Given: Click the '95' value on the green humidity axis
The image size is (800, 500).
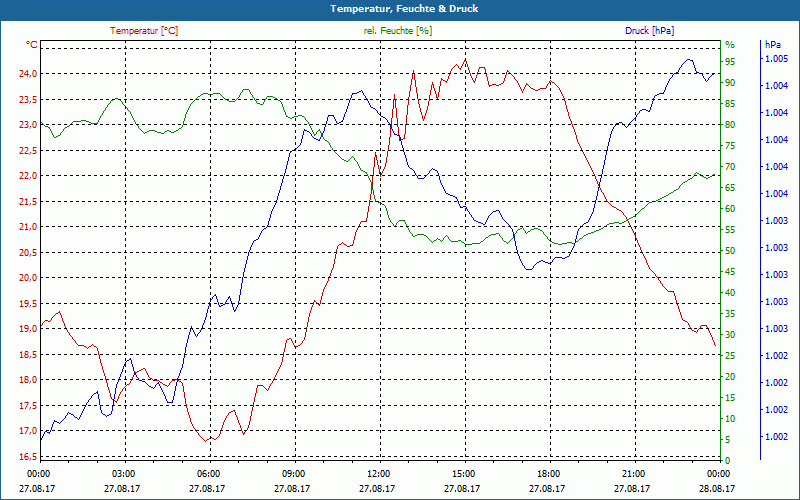Looking at the screenshot, I should pos(730,62).
